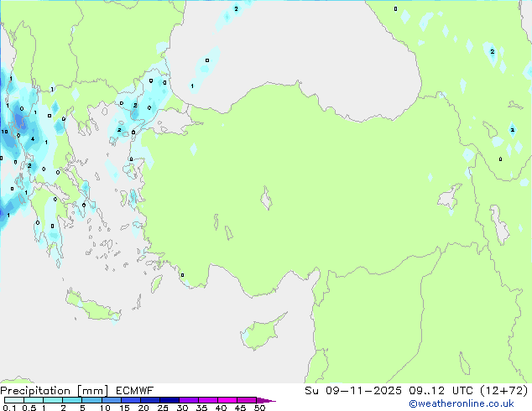
Task: Click the '09..12 UTC' time text
Action: coord(441,391)
